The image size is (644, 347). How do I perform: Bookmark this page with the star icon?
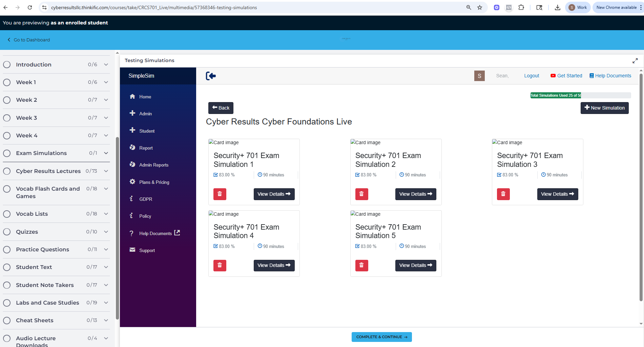(x=480, y=7)
